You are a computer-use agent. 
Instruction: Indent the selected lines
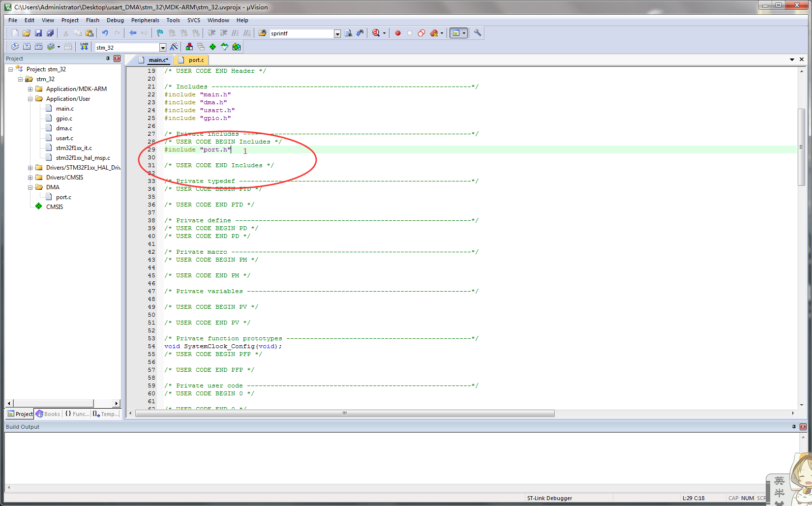(x=211, y=33)
